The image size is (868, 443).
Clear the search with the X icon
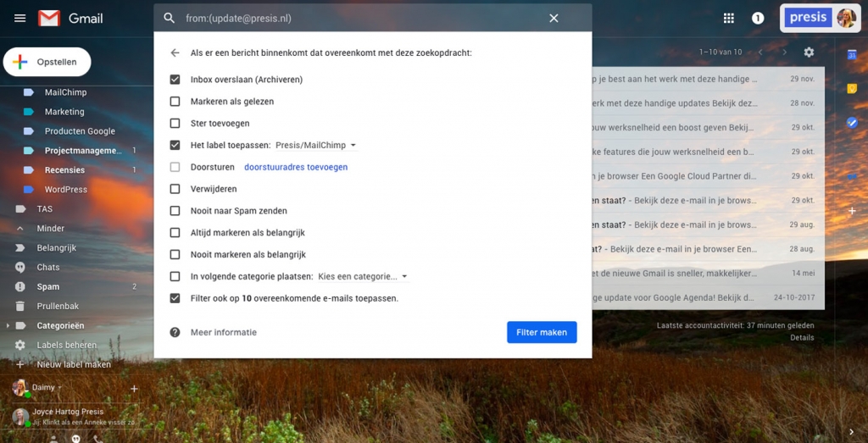[554, 19]
